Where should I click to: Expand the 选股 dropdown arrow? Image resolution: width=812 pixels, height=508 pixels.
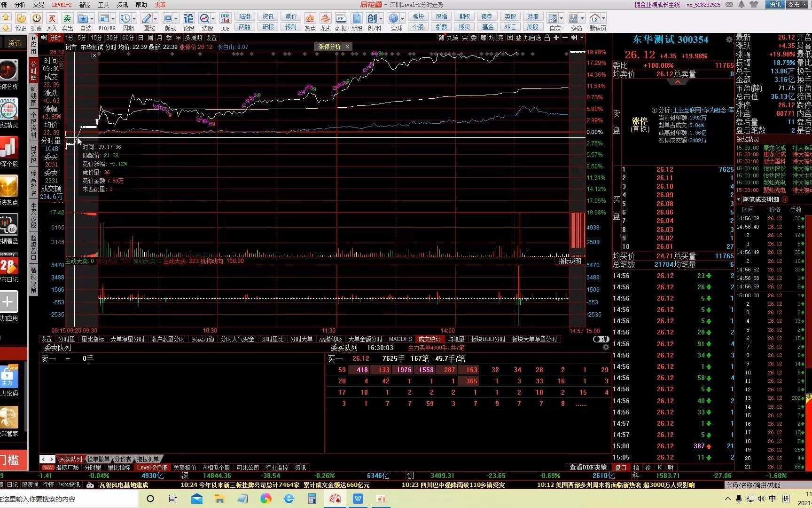point(213,19)
